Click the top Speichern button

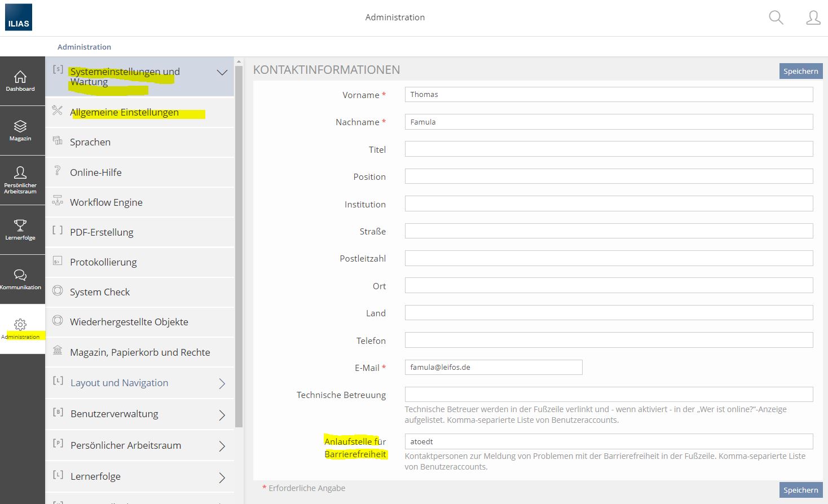[x=800, y=71]
